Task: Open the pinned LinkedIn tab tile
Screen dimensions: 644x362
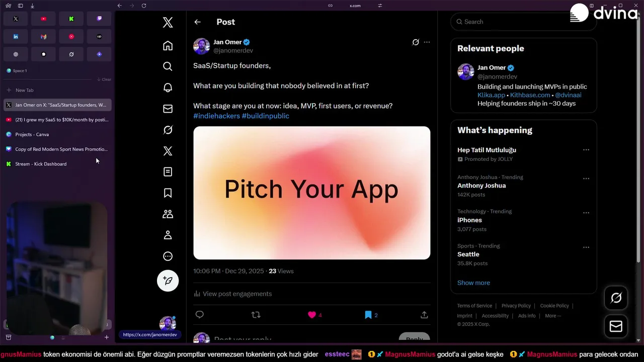Action: 16,37
